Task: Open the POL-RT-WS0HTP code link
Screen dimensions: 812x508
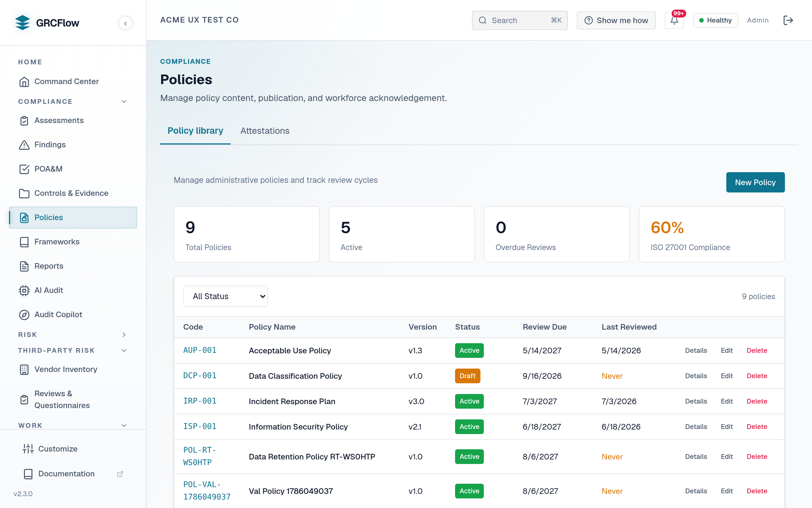Action: coord(200,456)
